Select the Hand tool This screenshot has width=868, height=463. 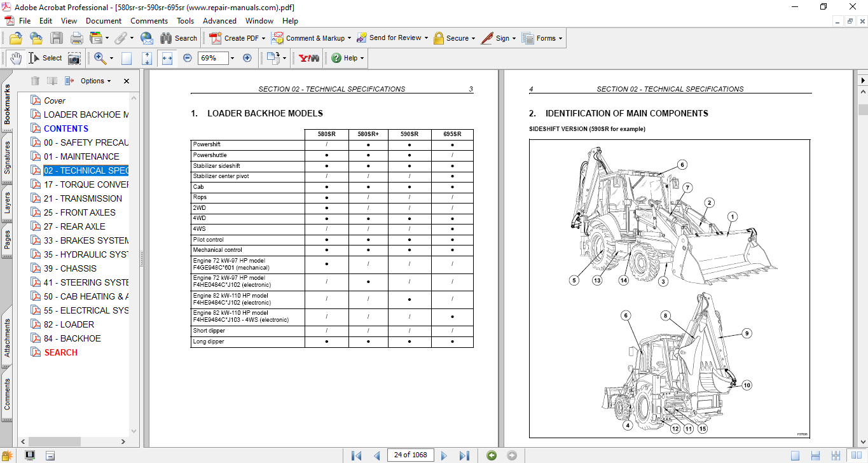(x=15, y=58)
